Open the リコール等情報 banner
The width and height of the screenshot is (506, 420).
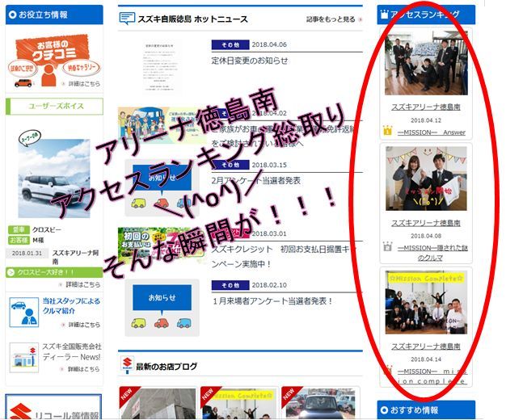pos(53,406)
